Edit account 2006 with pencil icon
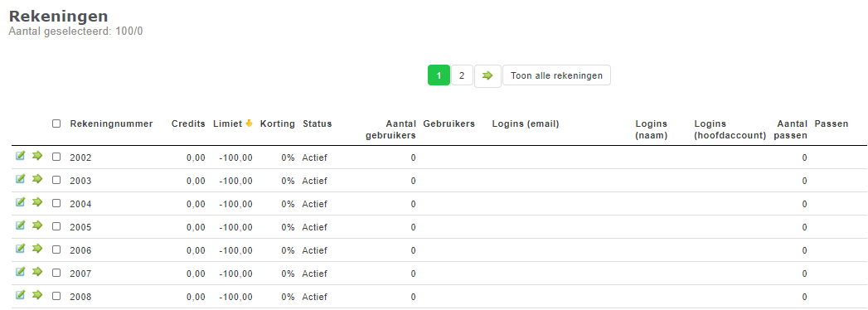868x310 pixels. point(21,249)
